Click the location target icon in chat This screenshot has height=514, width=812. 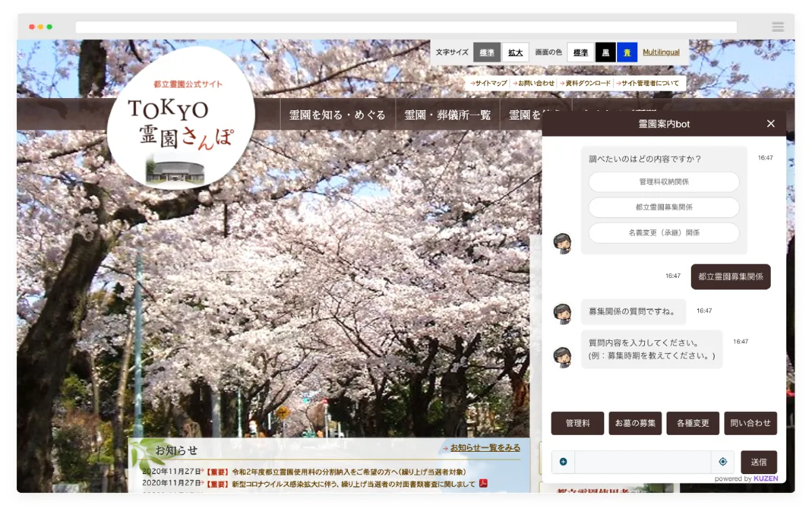coord(723,462)
